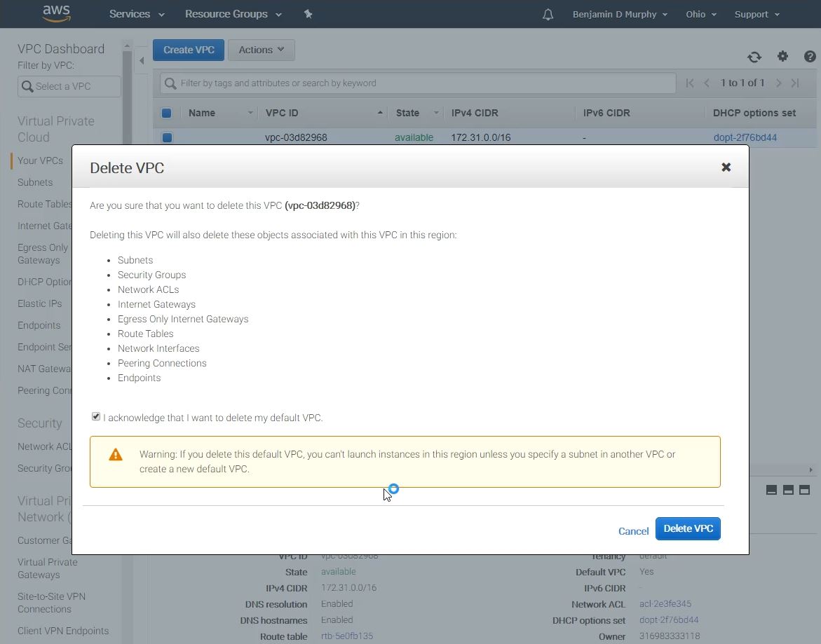Viewport: 821px width, 644px height.
Task: Cancel the Delete VPC dialog
Action: pos(633,531)
